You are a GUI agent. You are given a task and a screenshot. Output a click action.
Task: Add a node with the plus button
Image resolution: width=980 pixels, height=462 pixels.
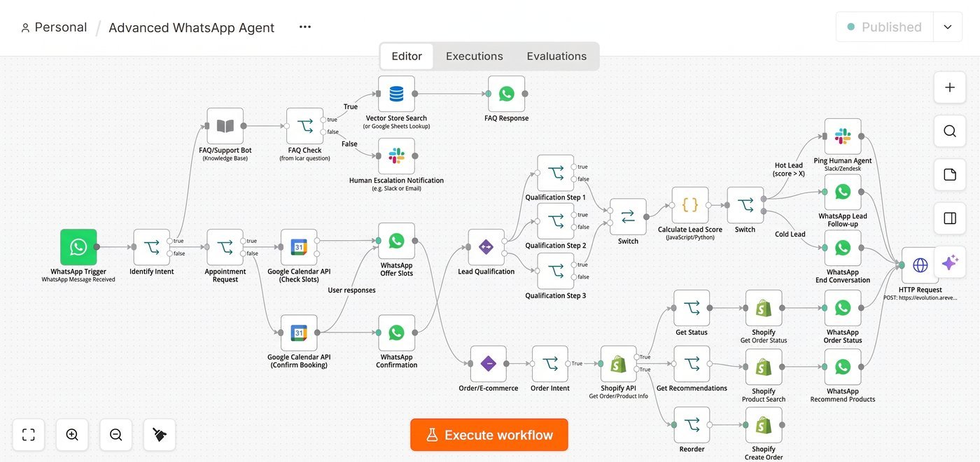950,87
